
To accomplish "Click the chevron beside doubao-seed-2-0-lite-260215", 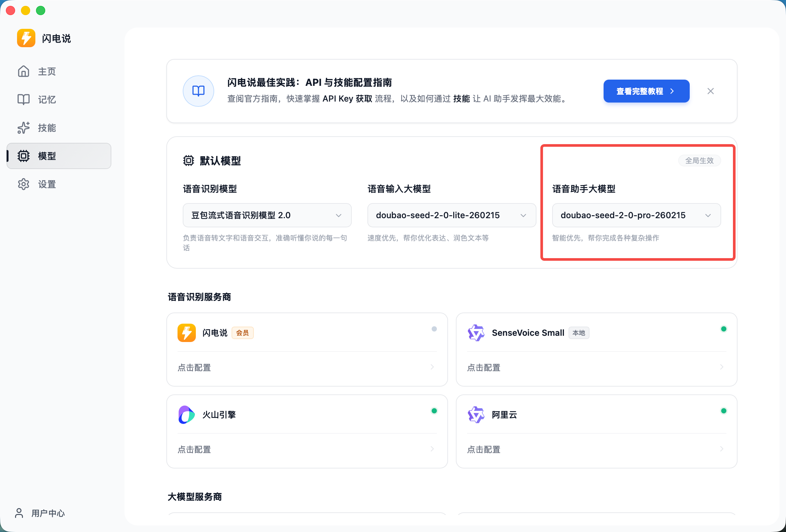I will tap(523, 216).
